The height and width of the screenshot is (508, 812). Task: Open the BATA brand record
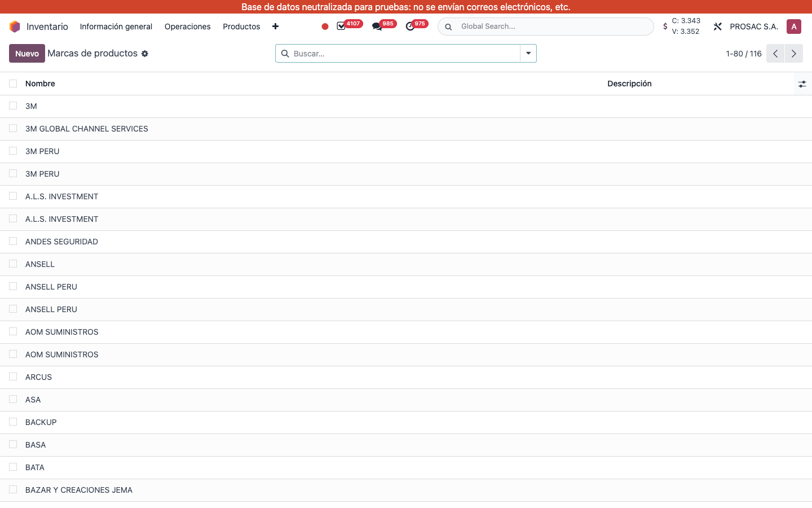[35, 467]
